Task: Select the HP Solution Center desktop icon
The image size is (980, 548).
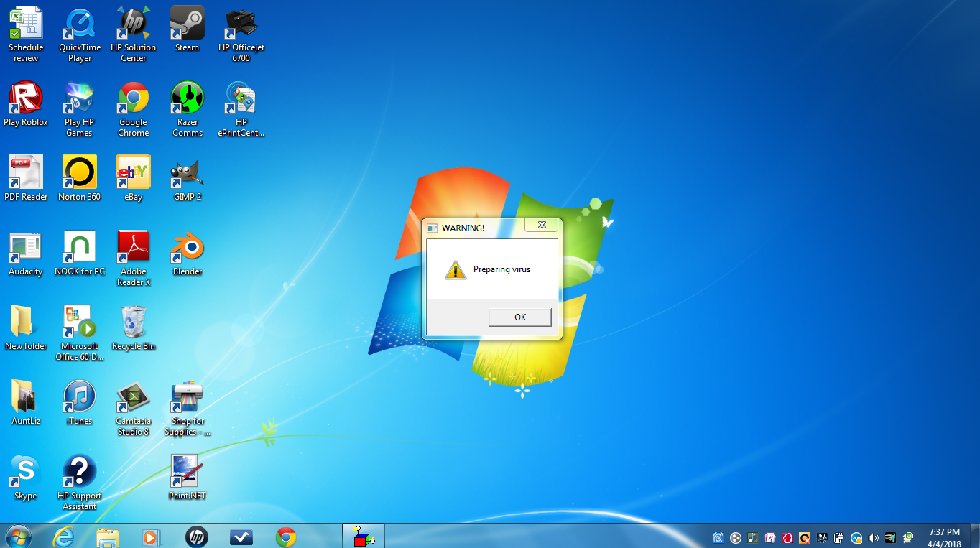Action: [x=134, y=34]
